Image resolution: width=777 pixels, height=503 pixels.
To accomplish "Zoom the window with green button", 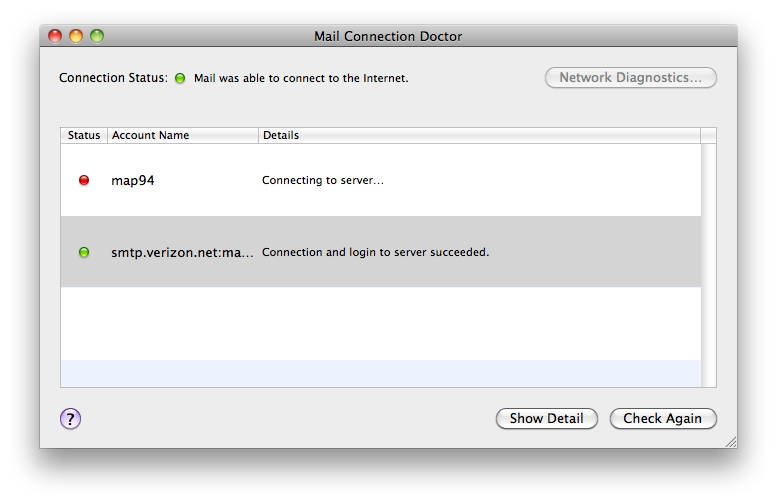I will click(96, 36).
